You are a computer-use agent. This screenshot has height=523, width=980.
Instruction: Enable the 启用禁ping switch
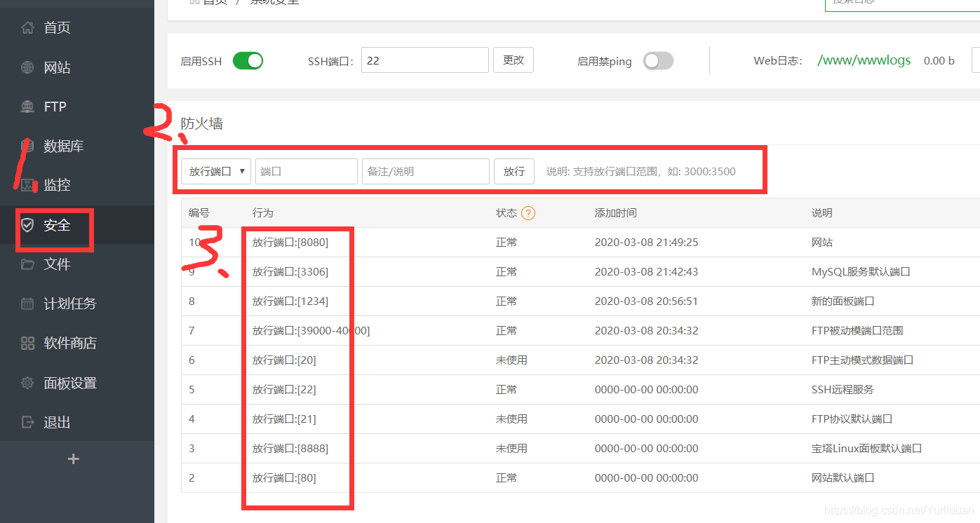click(658, 61)
